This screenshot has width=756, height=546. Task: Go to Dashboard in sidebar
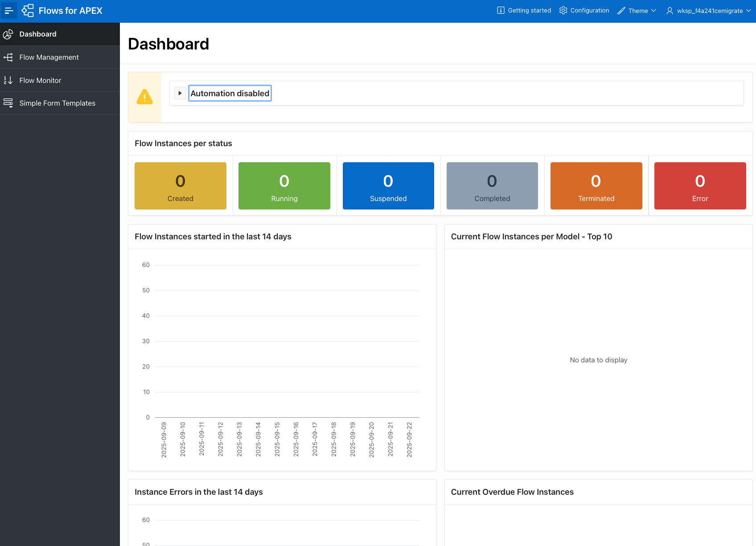[60, 34]
